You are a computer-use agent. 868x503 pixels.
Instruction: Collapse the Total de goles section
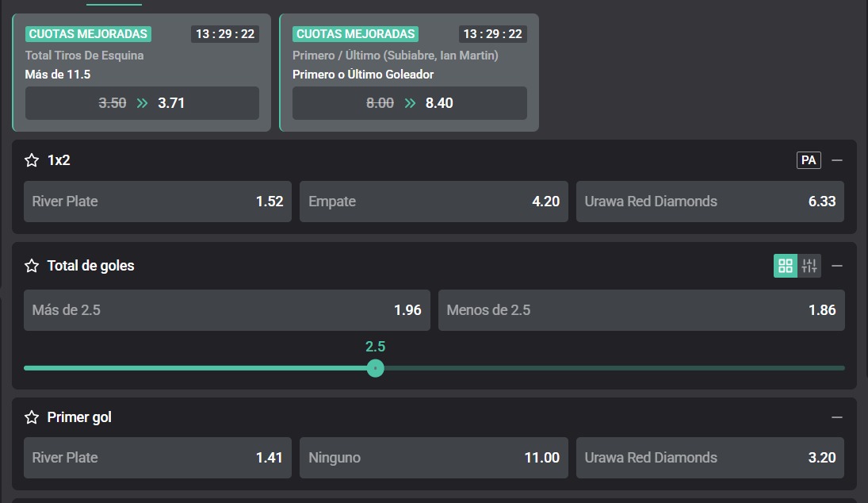click(x=837, y=266)
